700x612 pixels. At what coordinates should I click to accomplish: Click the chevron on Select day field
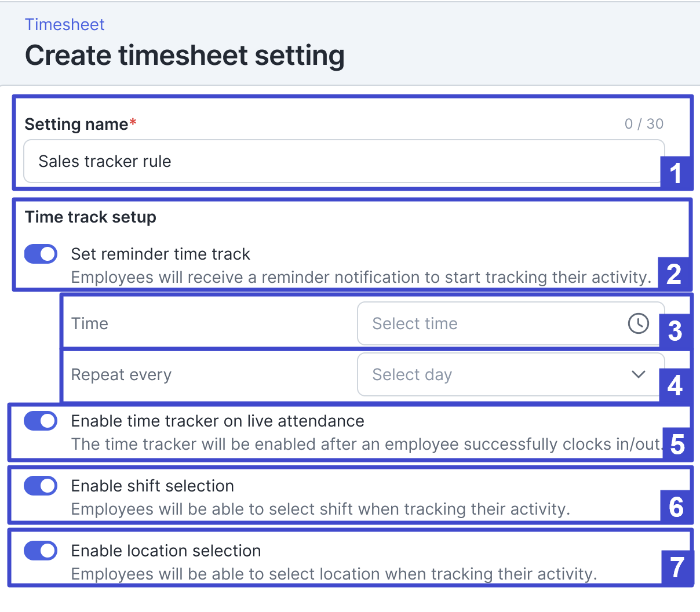pos(639,374)
